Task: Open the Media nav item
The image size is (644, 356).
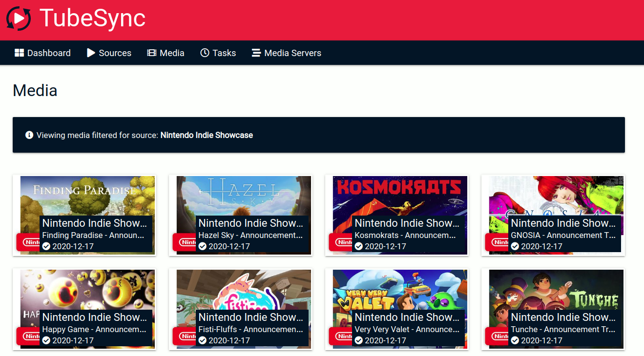Action: coord(166,53)
